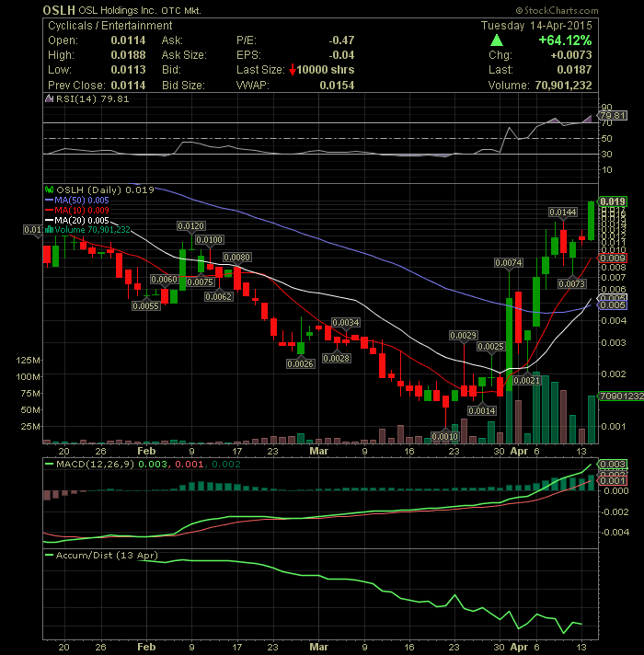Click the 0.0080 price label
Image resolution: width=644 pixels, height=655 pixels.
tap(237, 258)
